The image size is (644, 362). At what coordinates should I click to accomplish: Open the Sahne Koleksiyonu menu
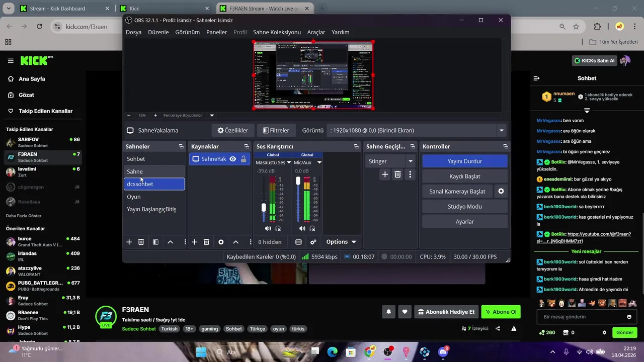tap(277, 32)
